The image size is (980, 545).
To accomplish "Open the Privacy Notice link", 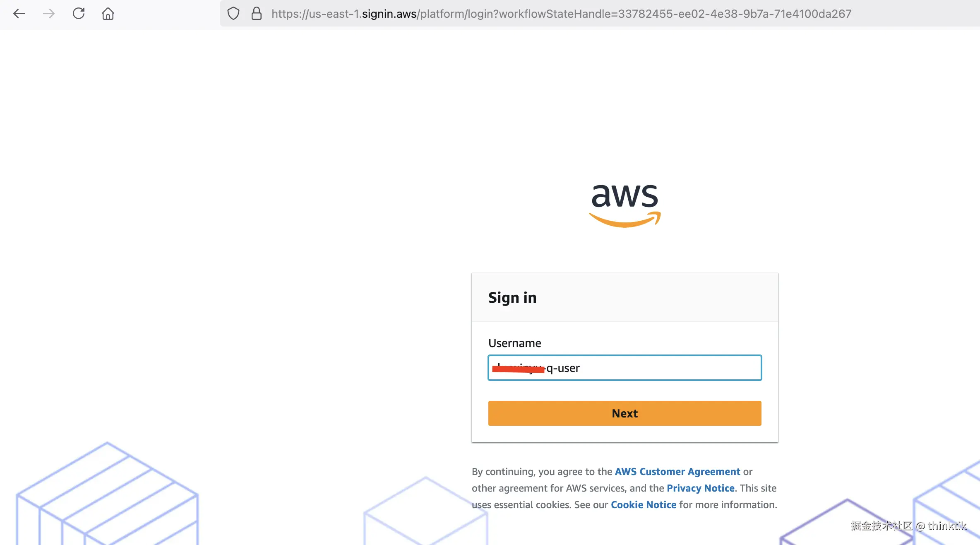I will point(700,488).
